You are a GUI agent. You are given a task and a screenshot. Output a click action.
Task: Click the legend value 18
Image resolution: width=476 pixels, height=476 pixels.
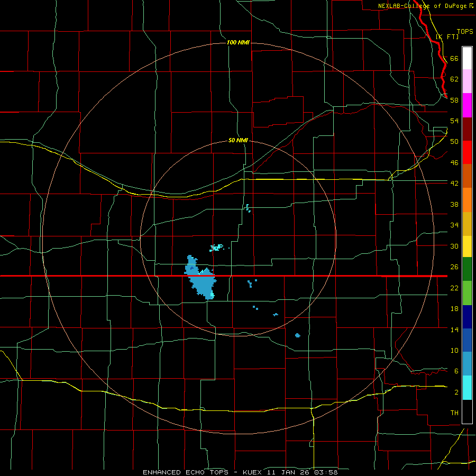454,309
